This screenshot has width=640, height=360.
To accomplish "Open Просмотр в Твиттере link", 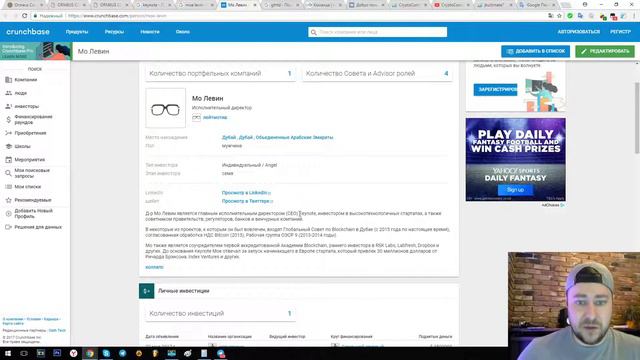I will pyautogui.click(x=247, y=201).
